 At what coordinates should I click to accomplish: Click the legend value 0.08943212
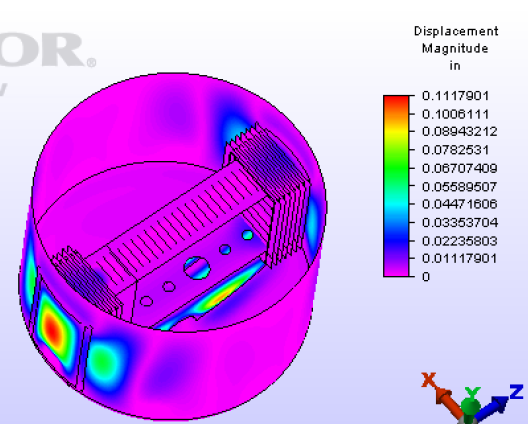(460, 132)
